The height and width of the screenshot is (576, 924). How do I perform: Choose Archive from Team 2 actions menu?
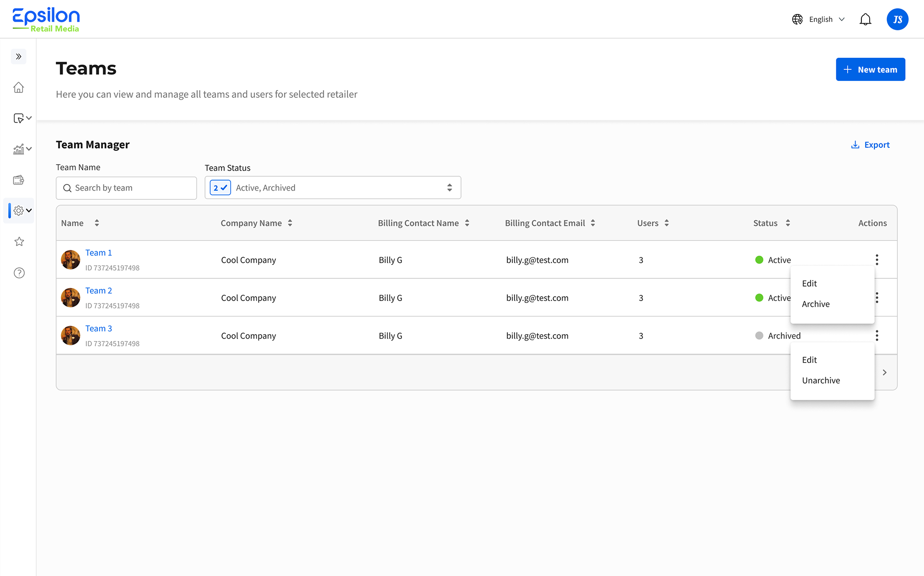(x=815, y=304)
